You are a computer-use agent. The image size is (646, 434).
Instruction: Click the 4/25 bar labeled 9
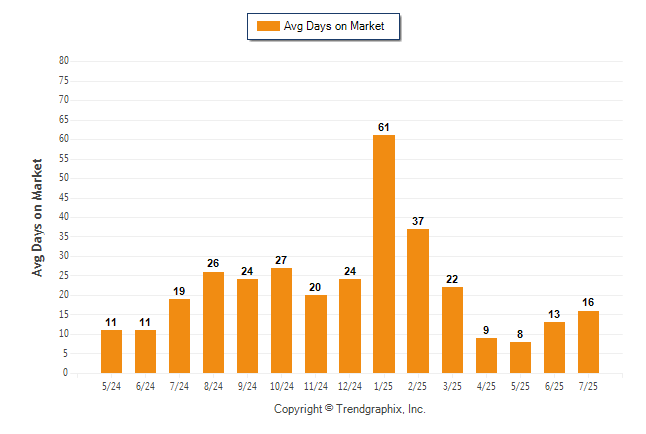(486, 356)
